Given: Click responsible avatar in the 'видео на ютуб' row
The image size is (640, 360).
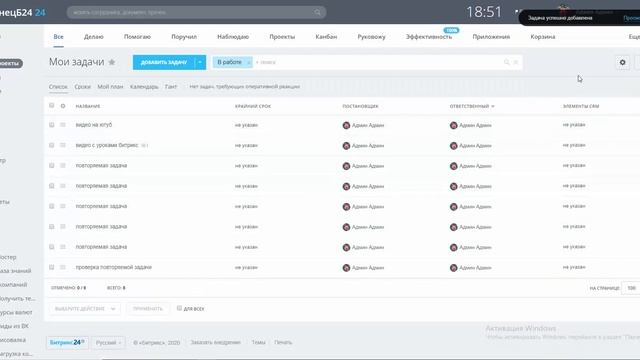Looking at the screenshot, I should point(453,125).
